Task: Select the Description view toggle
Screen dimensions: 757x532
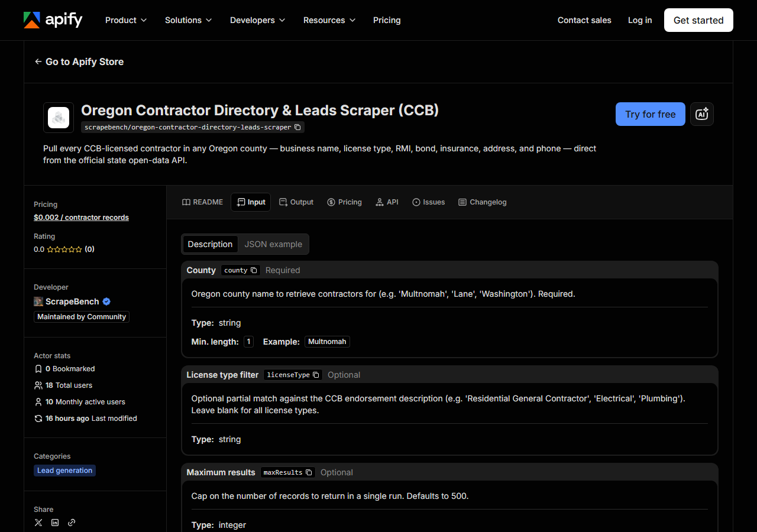Action: click(210, 244)
